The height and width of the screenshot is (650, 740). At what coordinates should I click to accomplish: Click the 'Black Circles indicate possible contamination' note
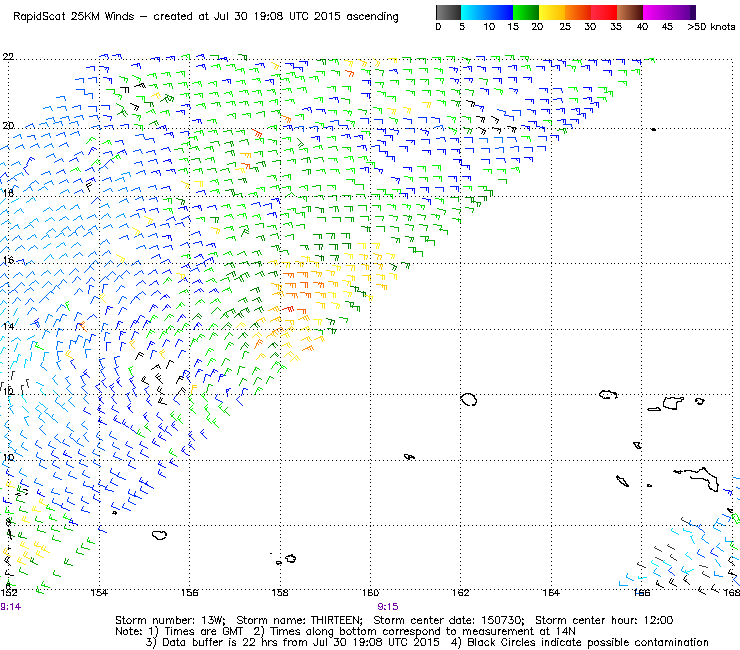(x=588, y=642)
